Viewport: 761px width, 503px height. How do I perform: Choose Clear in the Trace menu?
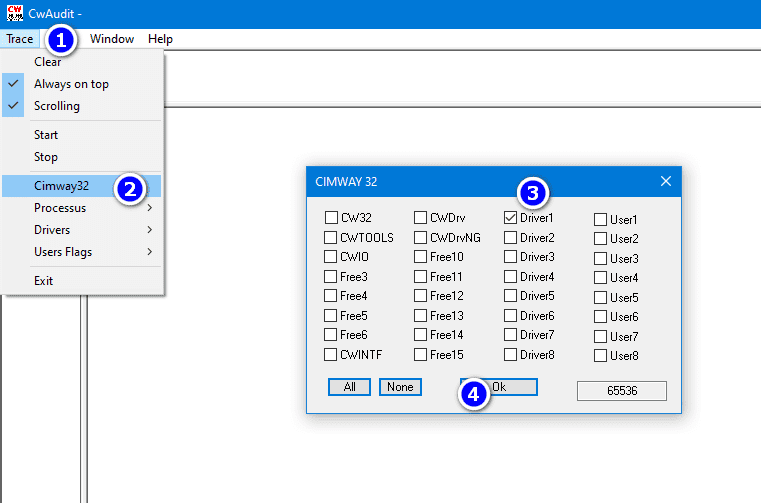tap(48, 62)
